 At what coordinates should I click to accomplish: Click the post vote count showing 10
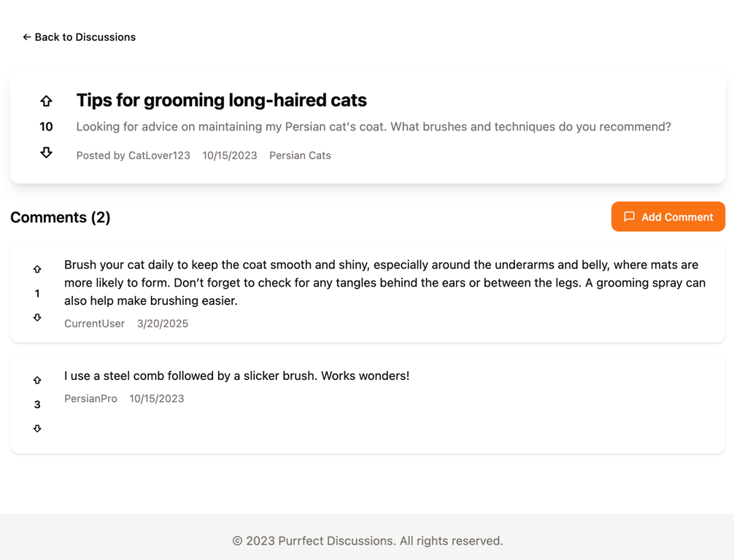click(46, 126)
